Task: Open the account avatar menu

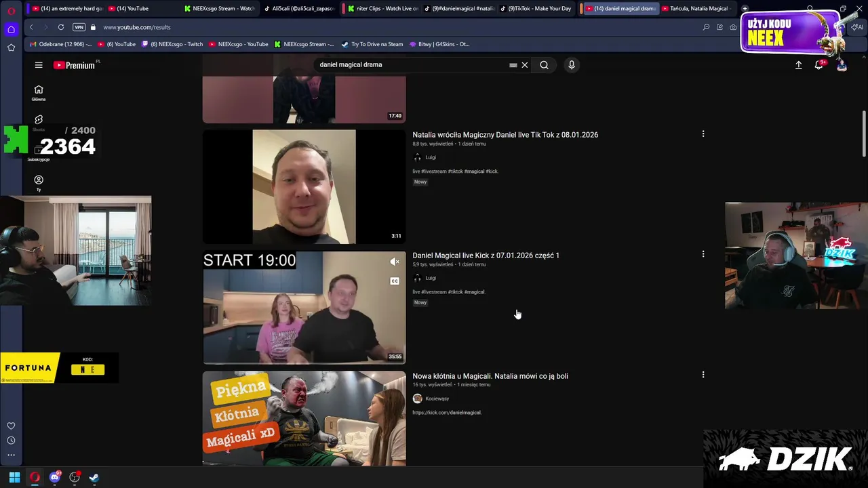Action: [842, 65]
